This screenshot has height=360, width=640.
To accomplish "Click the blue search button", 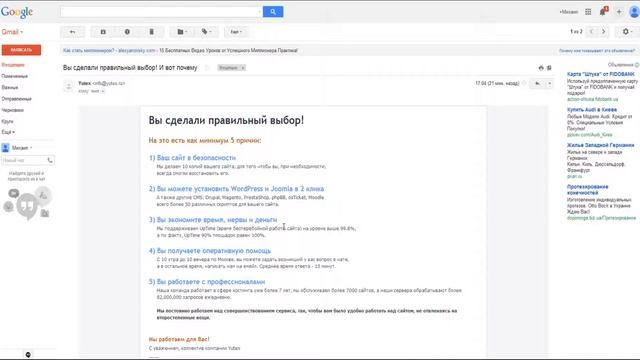I will [273, 12].
